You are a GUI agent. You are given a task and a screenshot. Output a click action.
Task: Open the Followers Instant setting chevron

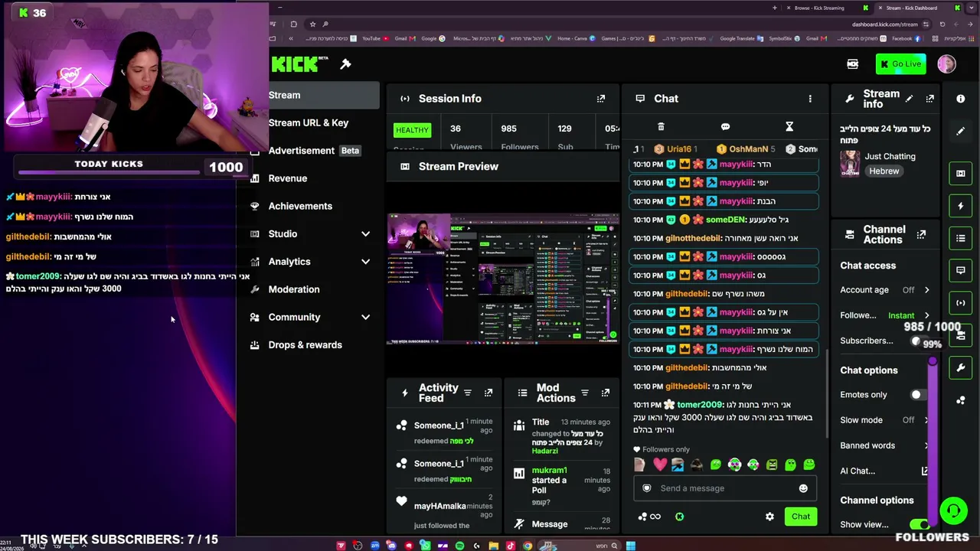click(x=926, y=315)
